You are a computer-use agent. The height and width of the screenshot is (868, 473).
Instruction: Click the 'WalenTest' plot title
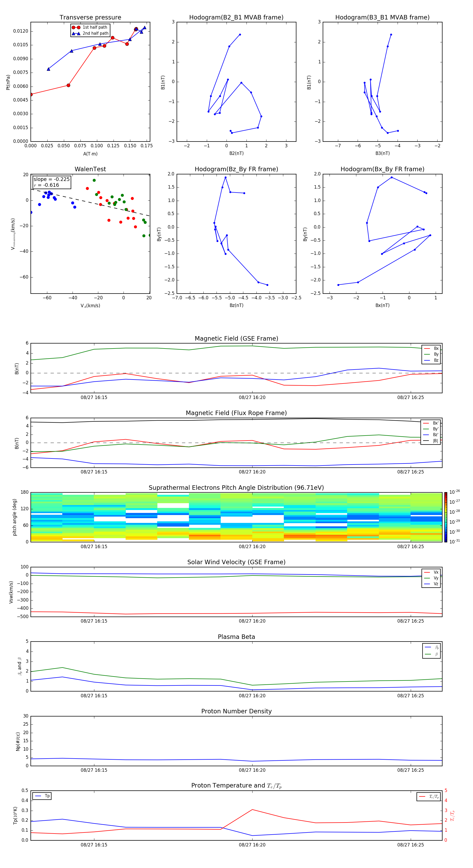click(x=90, y=169)
